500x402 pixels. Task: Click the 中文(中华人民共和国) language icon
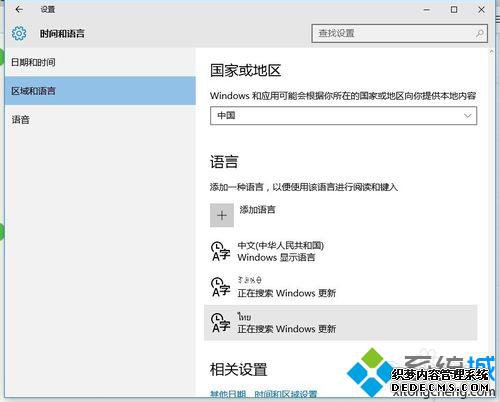(x=220, y=251)
